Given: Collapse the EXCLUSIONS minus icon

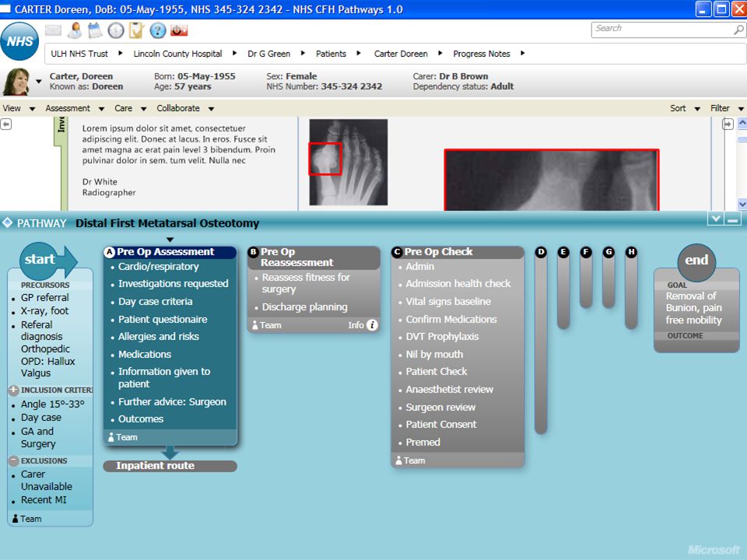Looking at the screenshot, I should (13, 460).
